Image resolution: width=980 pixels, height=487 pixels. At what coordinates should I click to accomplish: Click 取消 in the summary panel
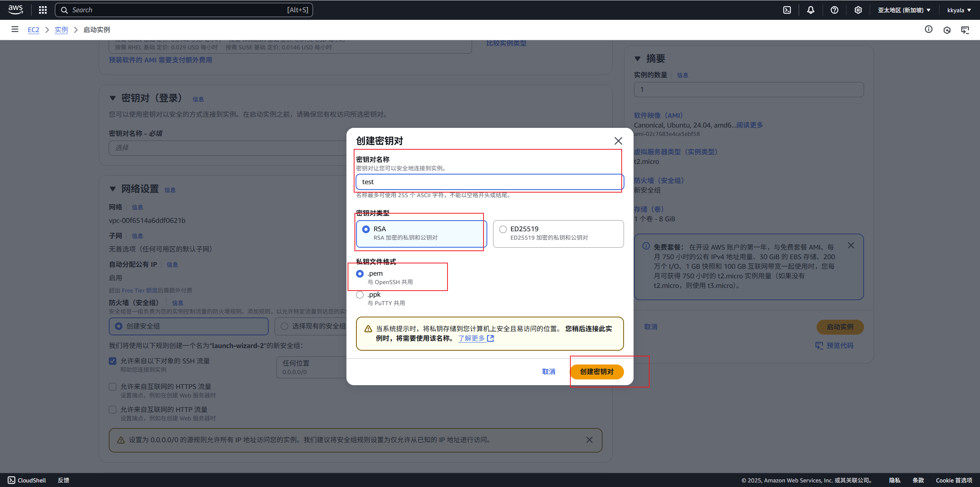[x=651, y=327]
